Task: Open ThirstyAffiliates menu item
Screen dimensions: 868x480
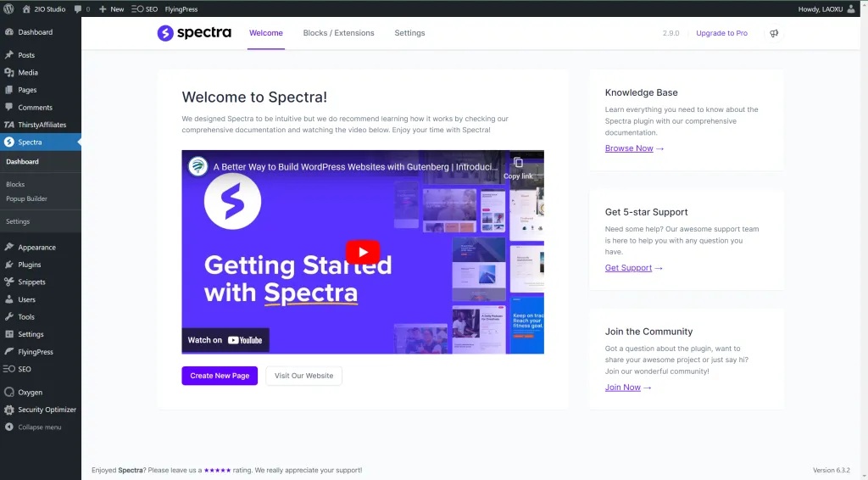Action: [42, 125]
